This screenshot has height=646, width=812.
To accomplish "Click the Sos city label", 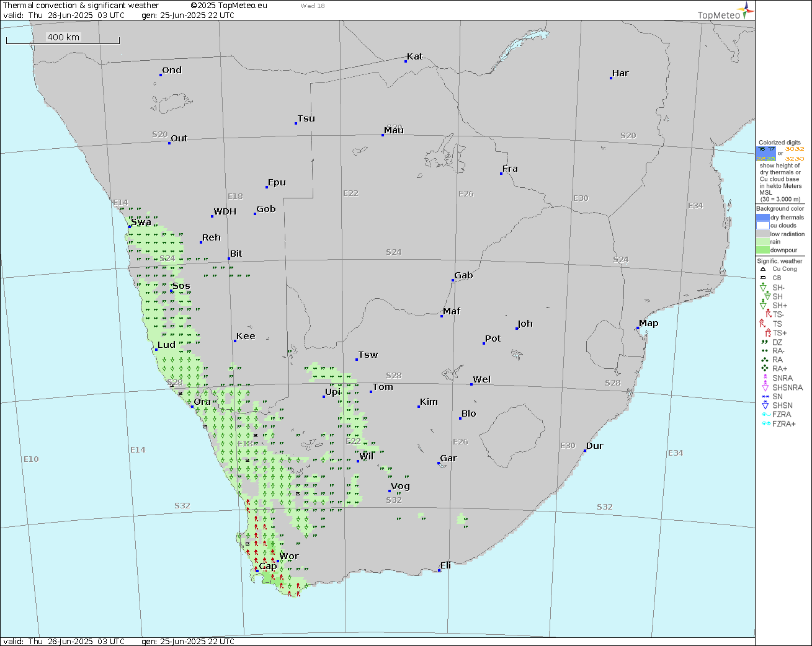I will [x=181, y=286].
